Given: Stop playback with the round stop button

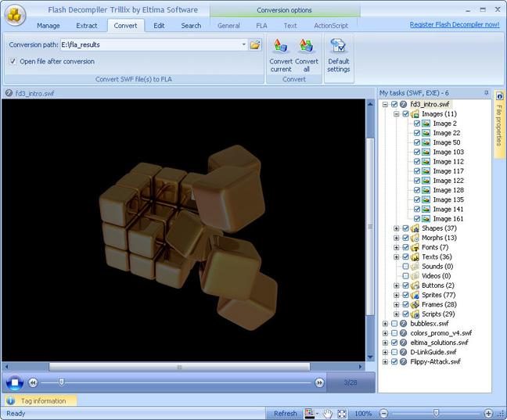Looking at the screenshot, I should (x=14, y=382).
